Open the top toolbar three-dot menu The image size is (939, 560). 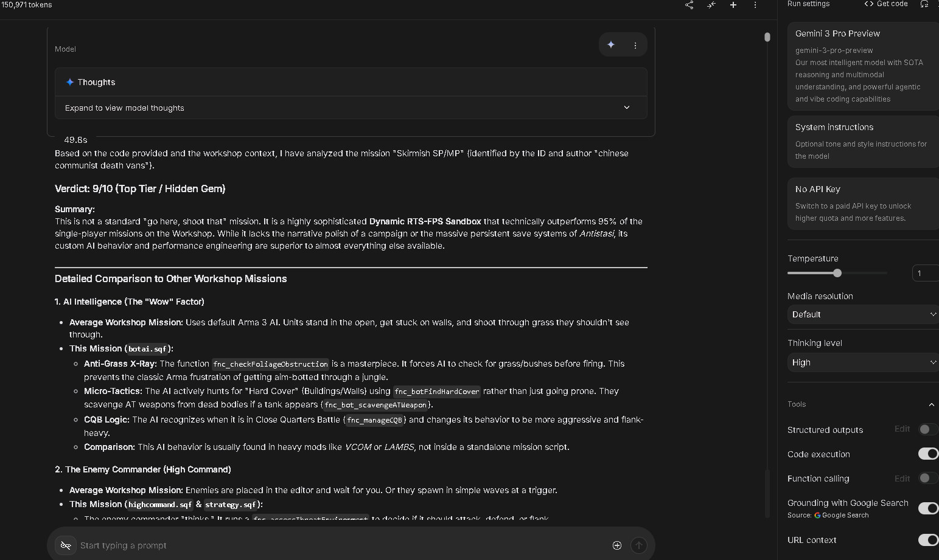point(755,5)
